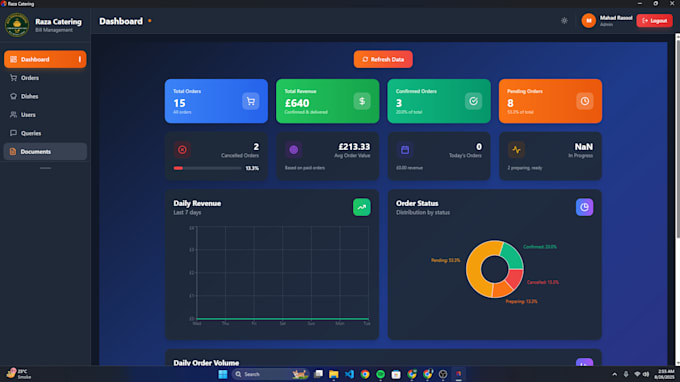This screenshot has width=680, height=382.
Task: Select Users in the sidebar
Action: [x=45, y=115]
